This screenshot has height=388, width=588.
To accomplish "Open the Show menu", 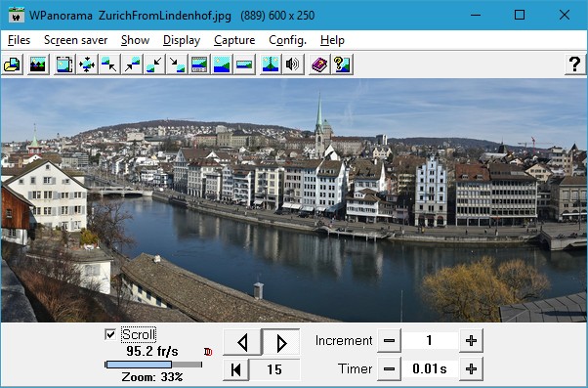I will tap(136, 40).
